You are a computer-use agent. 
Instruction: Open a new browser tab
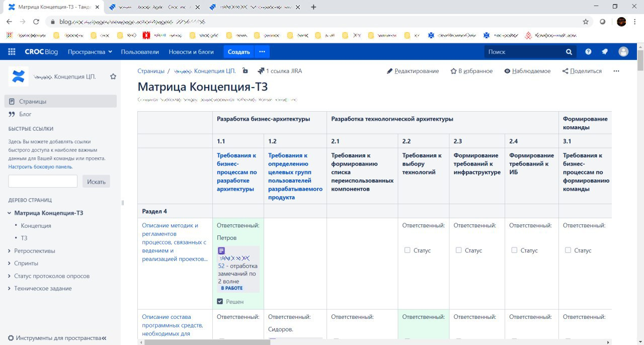(313, 7)
